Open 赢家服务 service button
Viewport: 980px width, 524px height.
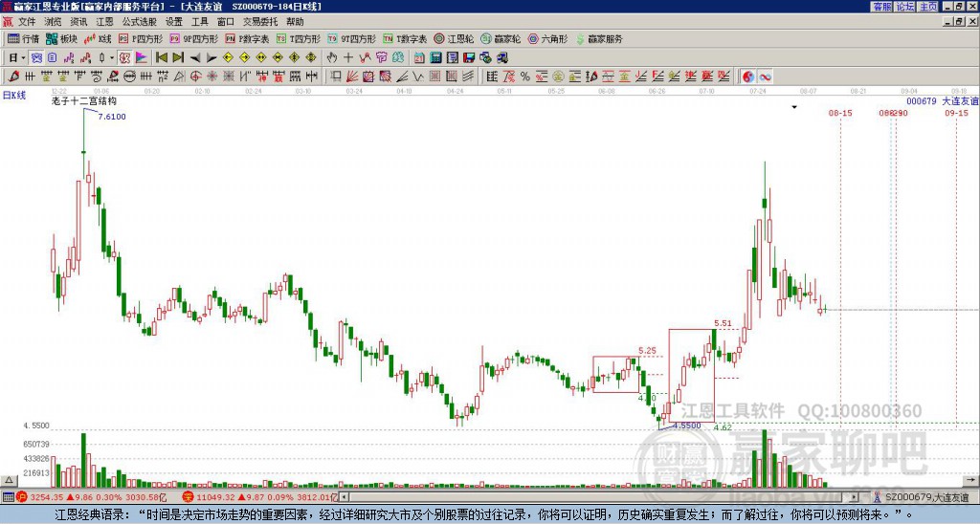point(599,38)
